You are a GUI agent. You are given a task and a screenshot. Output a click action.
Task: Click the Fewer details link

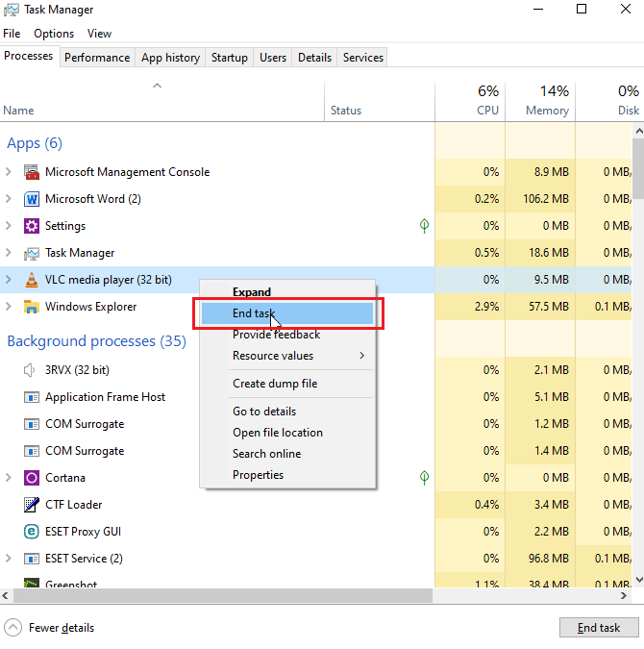pos(62,628)
